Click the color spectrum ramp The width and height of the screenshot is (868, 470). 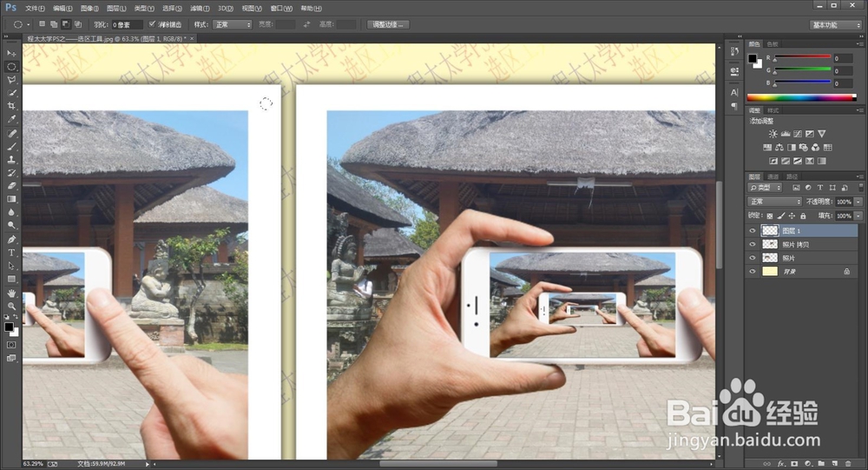(x=801, y=97)
